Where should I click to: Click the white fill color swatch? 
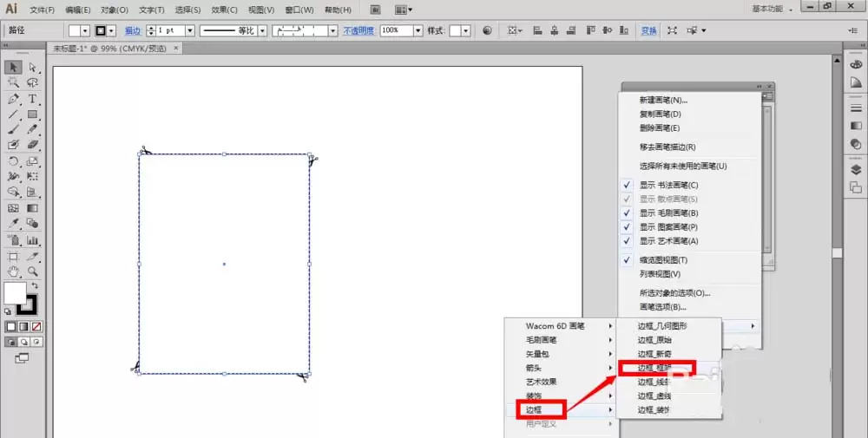[13, 292]
